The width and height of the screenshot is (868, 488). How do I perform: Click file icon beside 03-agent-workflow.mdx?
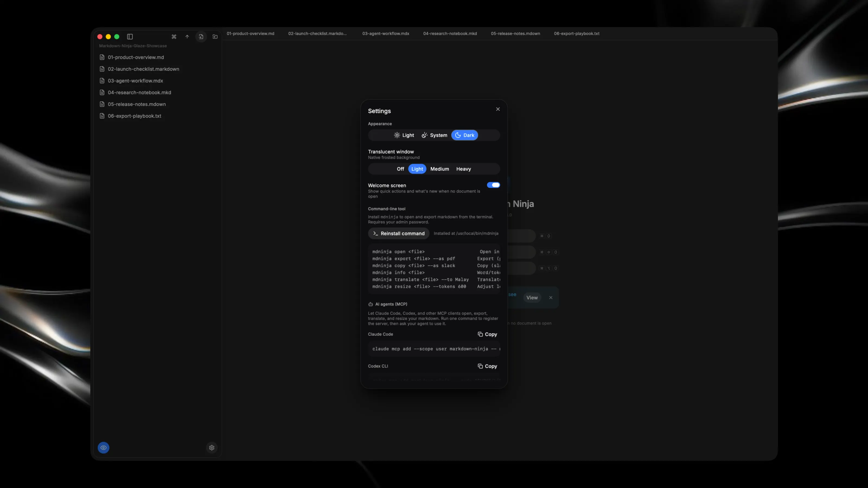(x=102, y=81)
